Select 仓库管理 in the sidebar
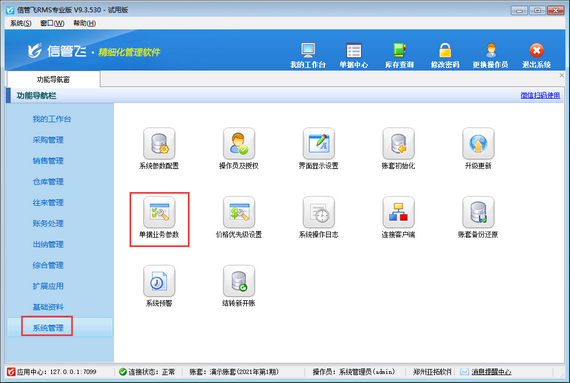570x383 pixels. coord(48,182)
